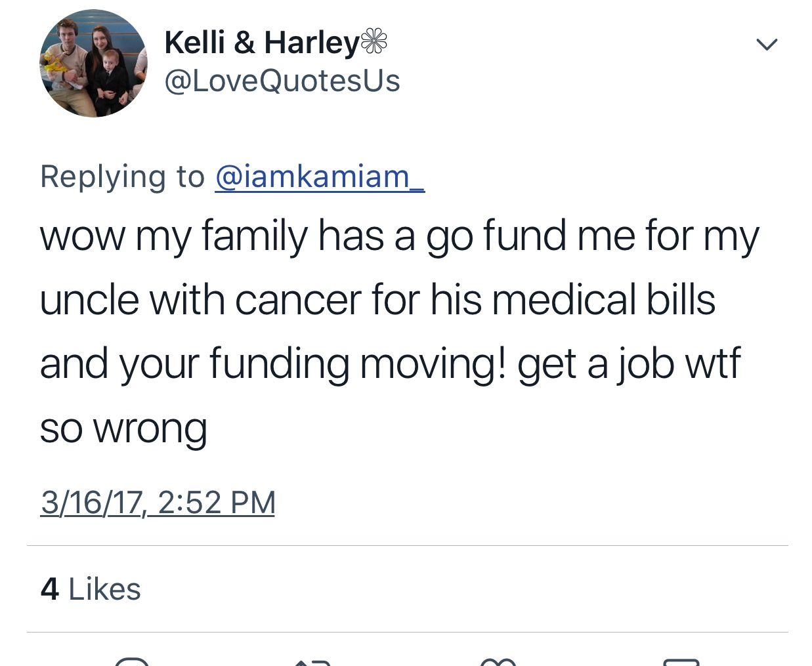Select the tweet body starting "wow my family"
Screen dimensions: 812x666
(x=399, y=331)
